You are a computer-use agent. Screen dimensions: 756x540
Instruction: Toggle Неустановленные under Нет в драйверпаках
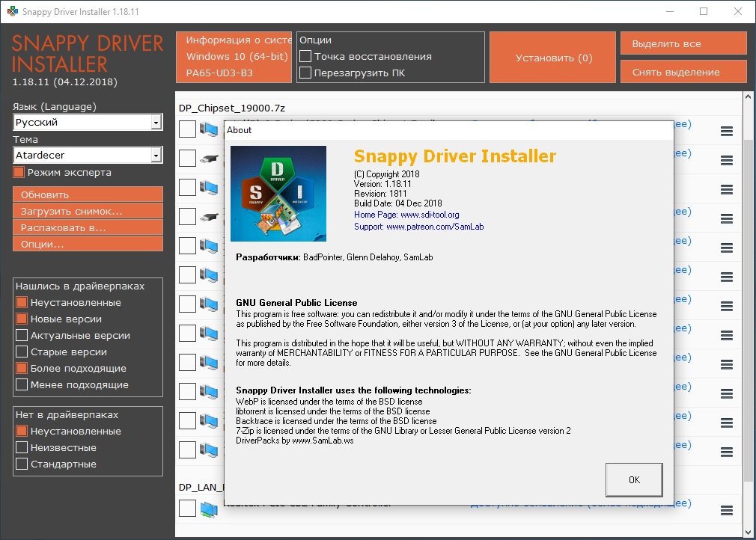coord(22,431)
